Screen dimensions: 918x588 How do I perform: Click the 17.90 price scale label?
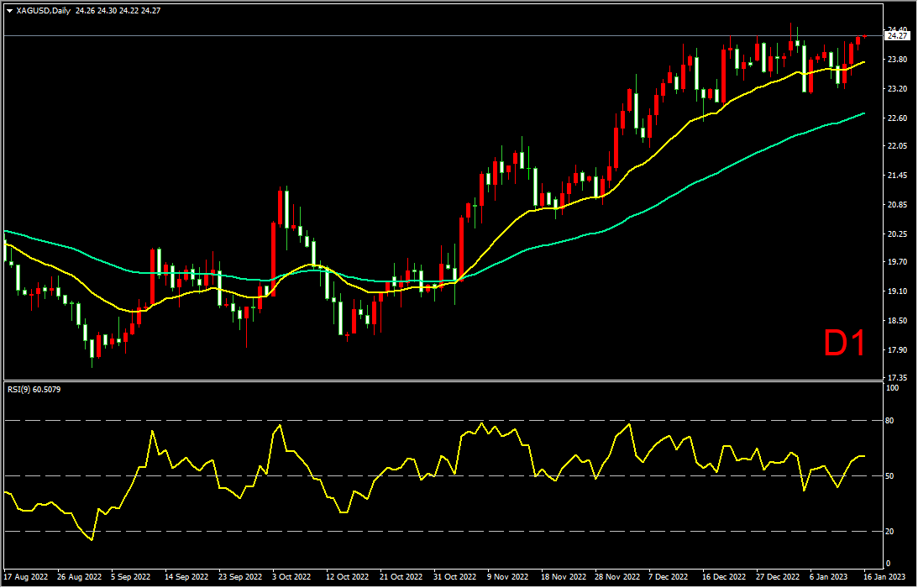pos(897,349)
